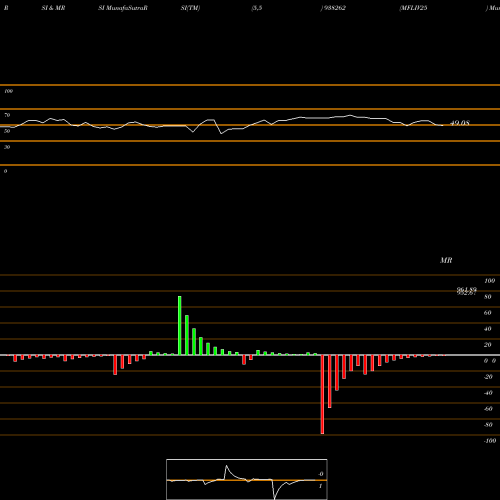
Task: Click the '(5,5' parameter text in header
Action: point(257,8)
